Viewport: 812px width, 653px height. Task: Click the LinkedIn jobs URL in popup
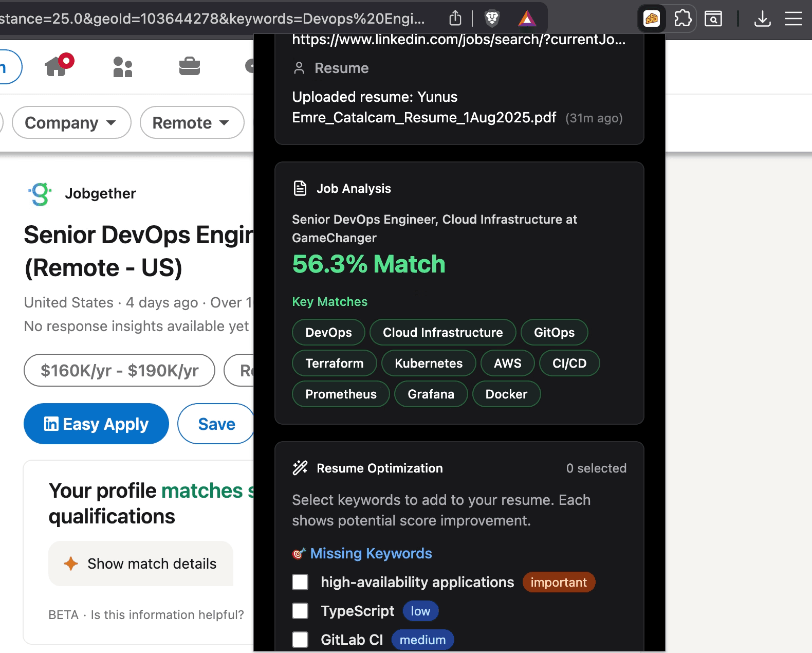pos(458,39)
